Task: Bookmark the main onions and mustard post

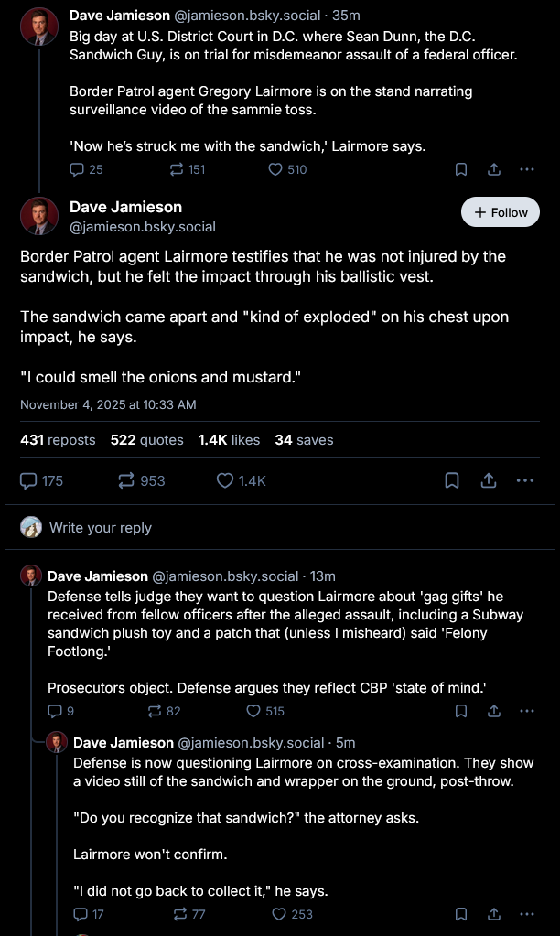Action: click(451, 480)
